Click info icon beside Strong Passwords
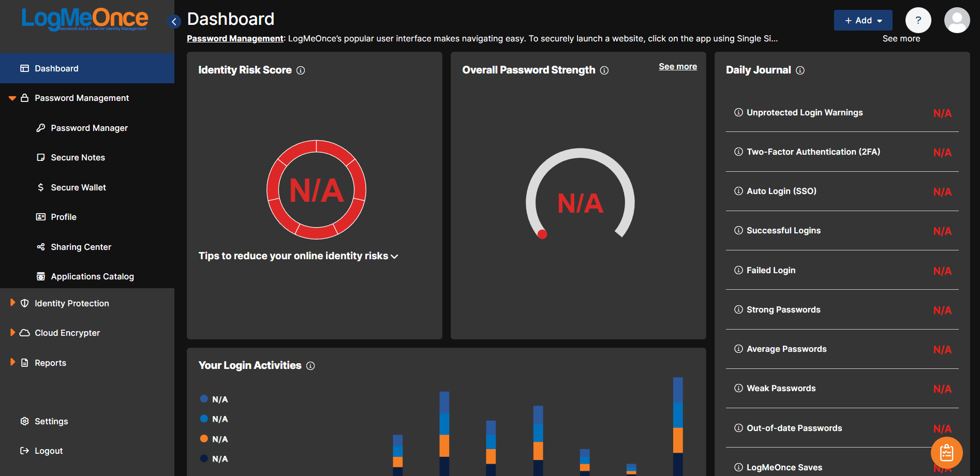Viewport: 980px width, 476px height. click(738, 309)
